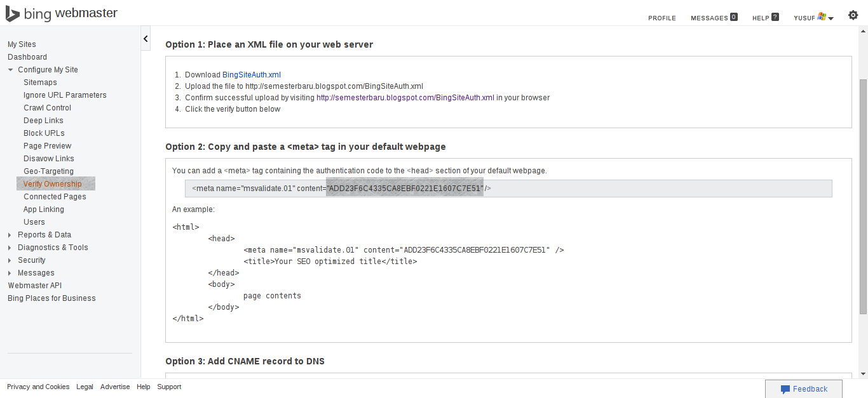The height and width of the screenshot is (398, 868).
Task: Click the help question mark badge
Action: tap(775, 17)
